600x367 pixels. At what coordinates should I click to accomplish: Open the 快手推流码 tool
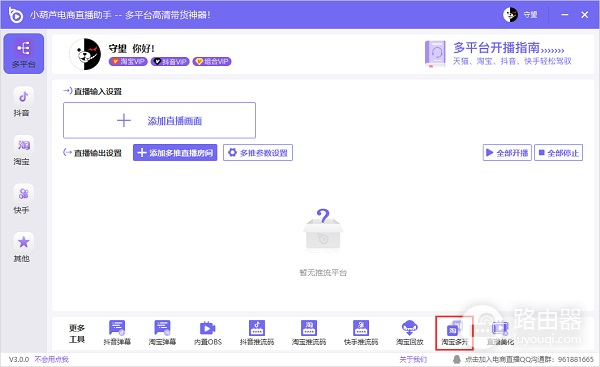(x=361, y=333)
